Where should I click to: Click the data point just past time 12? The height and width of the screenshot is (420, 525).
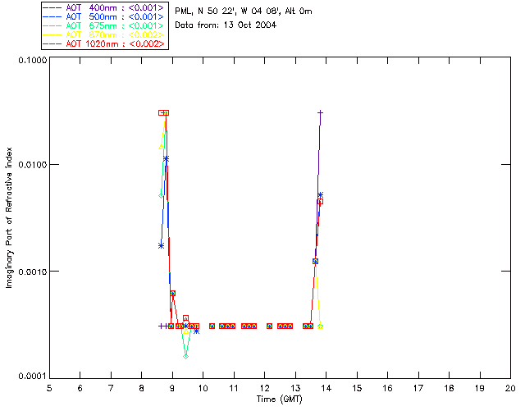[x=270, y=326]
